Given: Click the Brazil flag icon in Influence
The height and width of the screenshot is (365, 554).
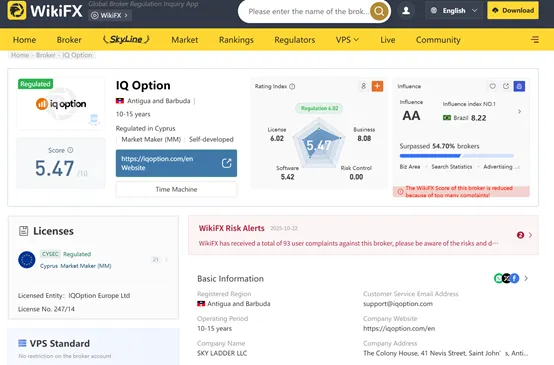Looking at the screenshot, I should (447, 118).
